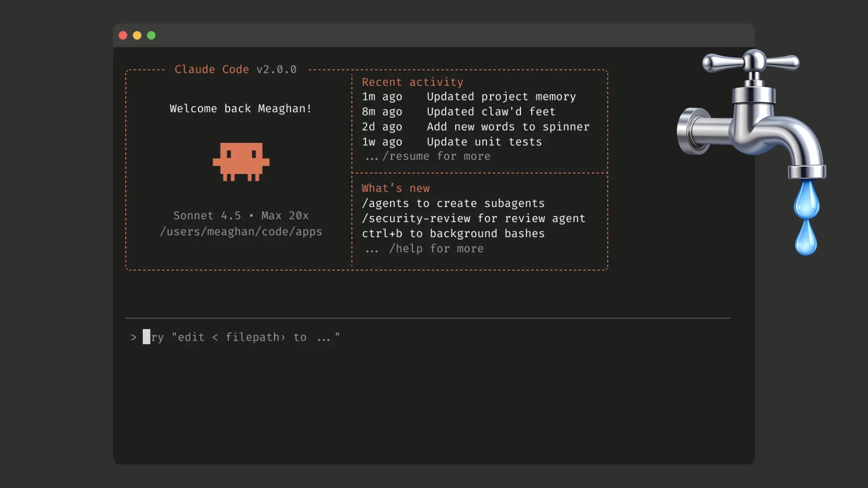Click the orange pixel crab mascot
The image size is (868, 488).
tap(241, 161)
